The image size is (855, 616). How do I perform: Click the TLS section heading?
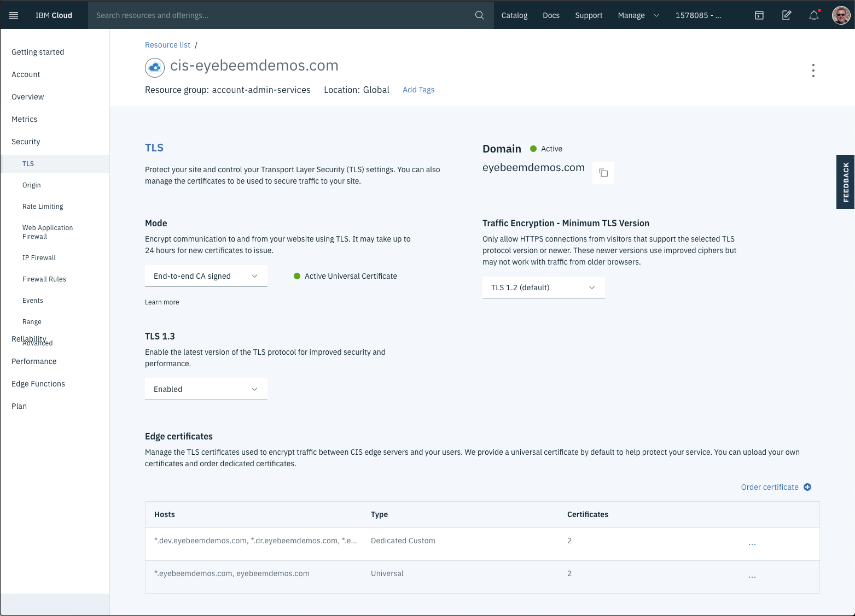coord(154,148)
